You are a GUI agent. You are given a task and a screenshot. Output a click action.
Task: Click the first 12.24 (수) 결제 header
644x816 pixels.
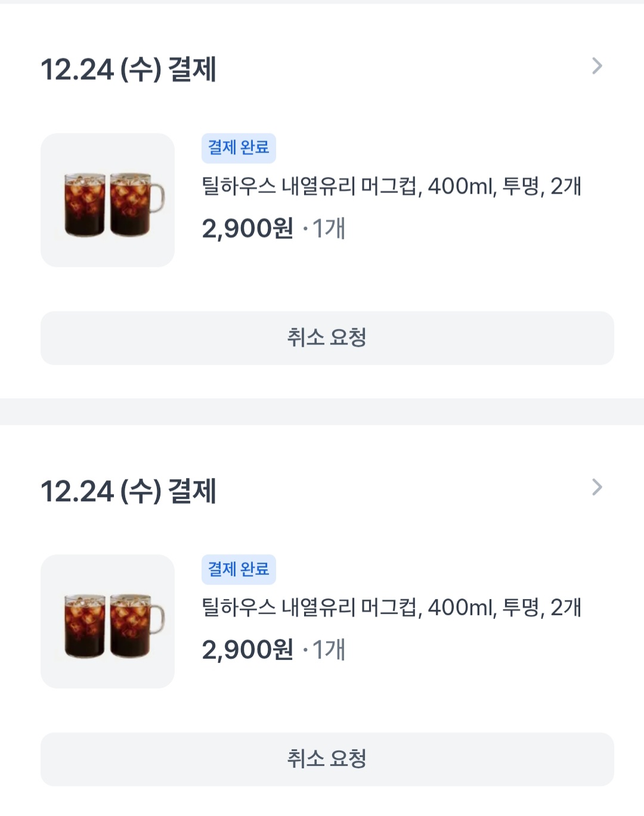[128, 70]
